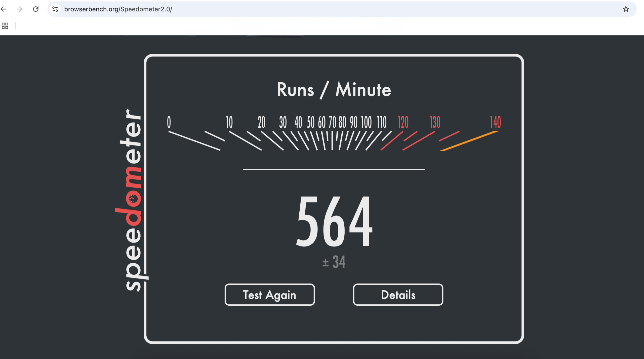Click the horizontal line under the gauge
The width and height of the screenshot is (644, 359).
(x=334, y=170)
